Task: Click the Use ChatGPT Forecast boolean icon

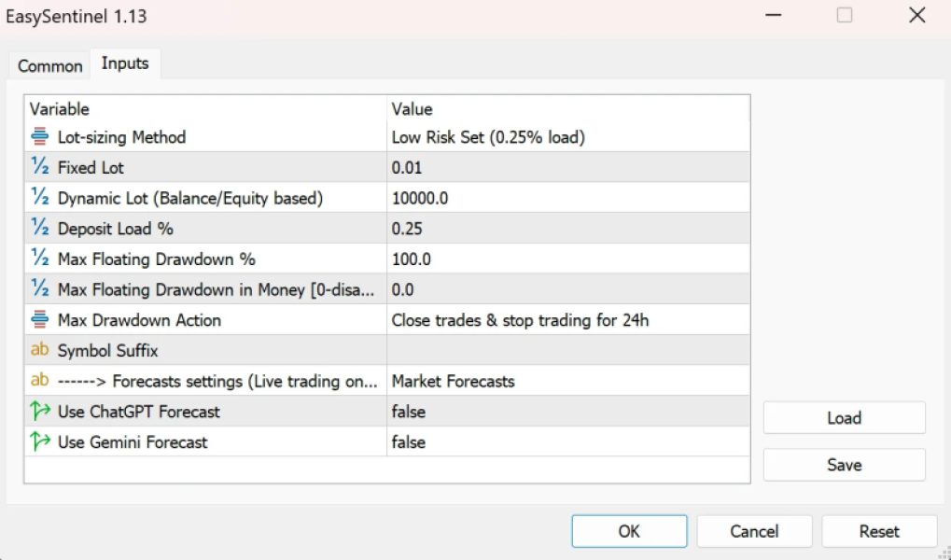Action: (x=40, y=412)
